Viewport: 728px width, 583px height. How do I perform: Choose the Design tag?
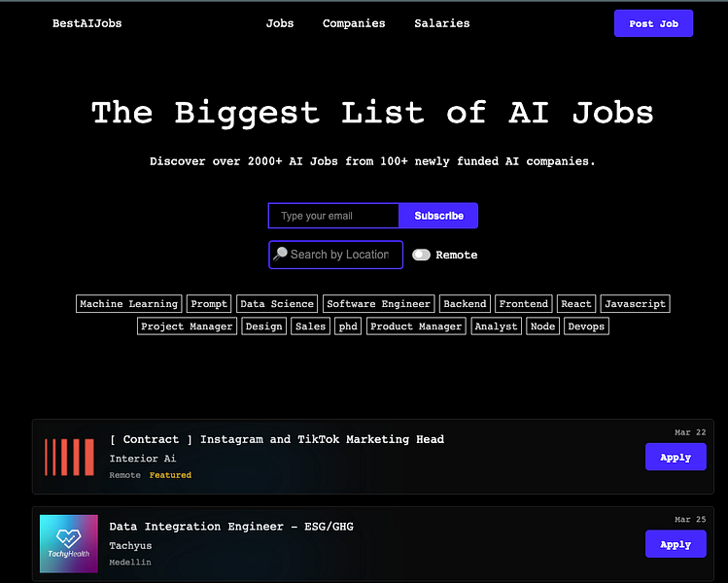pos(263,326)
